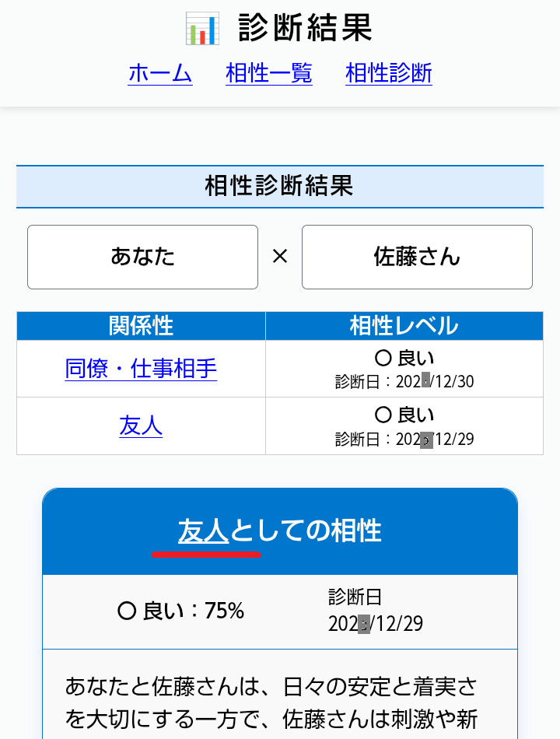560x739 pixels.
Task: Click the bar chart icon in header
Action: tap(202, 29)
